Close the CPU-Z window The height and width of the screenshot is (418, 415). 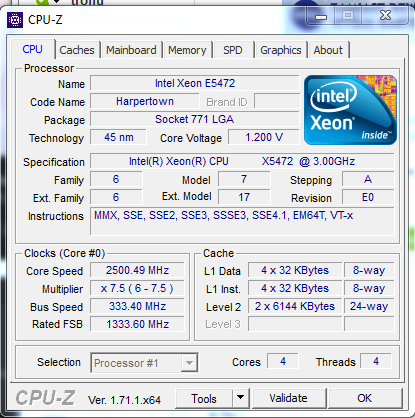[385, 15]
